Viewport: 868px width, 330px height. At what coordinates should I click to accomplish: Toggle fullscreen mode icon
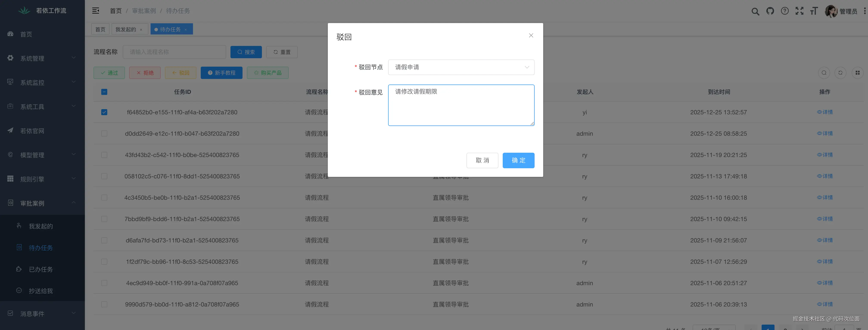point(799,11)
